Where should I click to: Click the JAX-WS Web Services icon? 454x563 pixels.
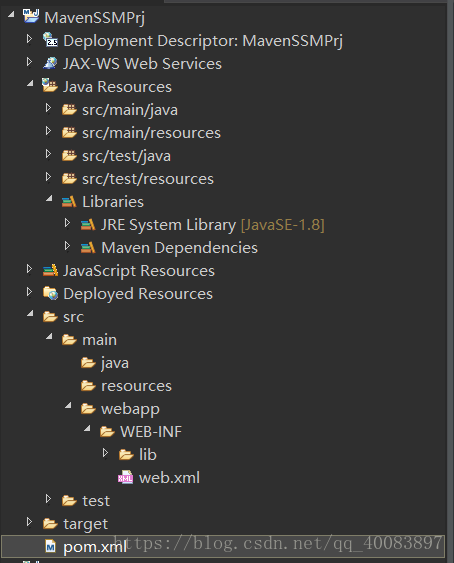point(50,63)
